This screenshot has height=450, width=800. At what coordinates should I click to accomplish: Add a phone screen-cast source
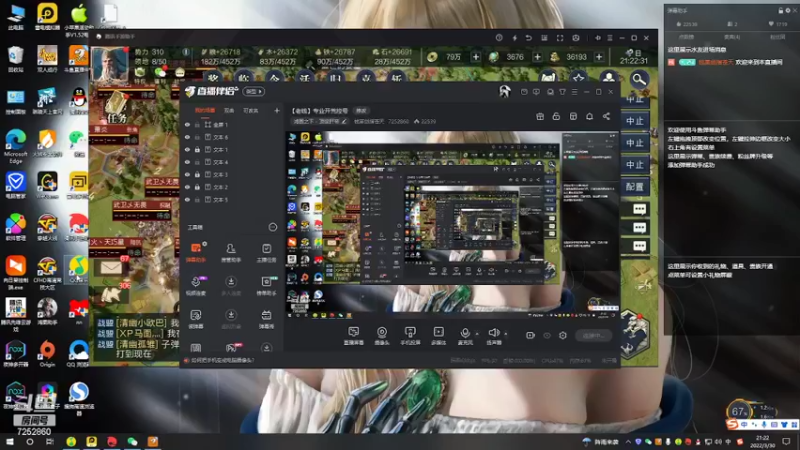pyautogui.click(x=410, y=336)
